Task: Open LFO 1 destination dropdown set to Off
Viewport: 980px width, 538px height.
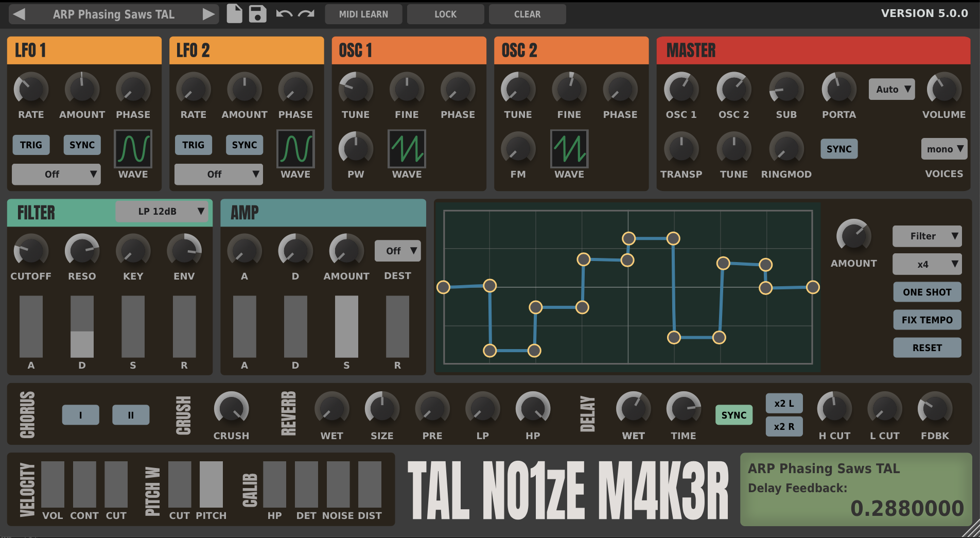Action: 56,174
